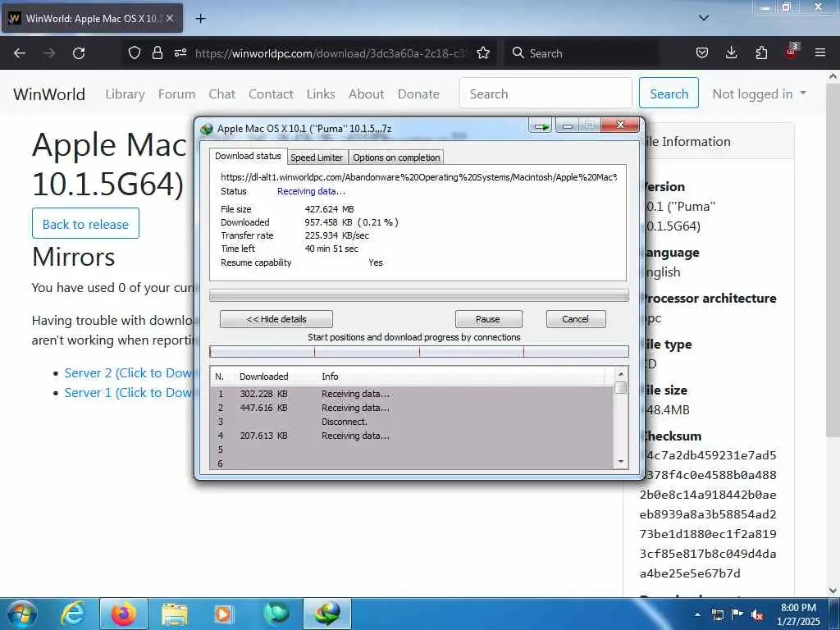Screen dimensions: 840x630
Task: Click the Firefox back arrow
Action: point(20,53)
